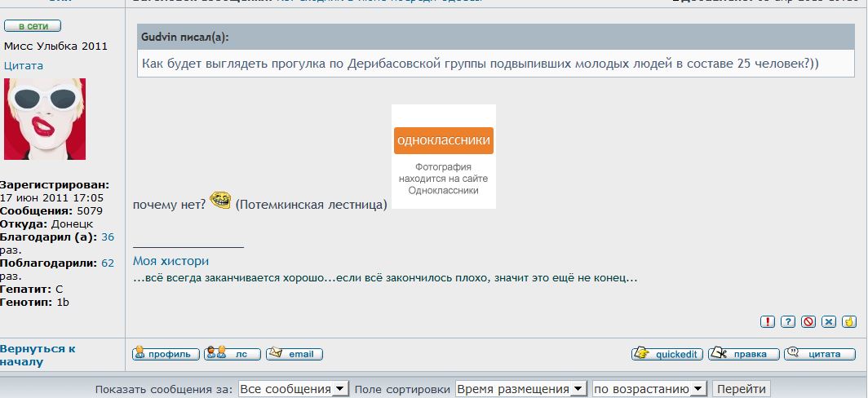Send private message via лс button

point(232,354)
